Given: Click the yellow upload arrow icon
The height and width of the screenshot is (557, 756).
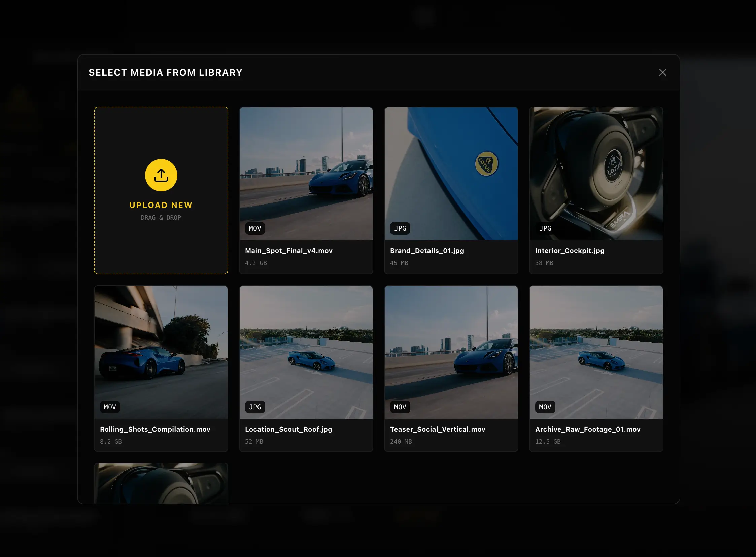Looking at the screenshot, I should pyautogui.click(x=161, y=175).
